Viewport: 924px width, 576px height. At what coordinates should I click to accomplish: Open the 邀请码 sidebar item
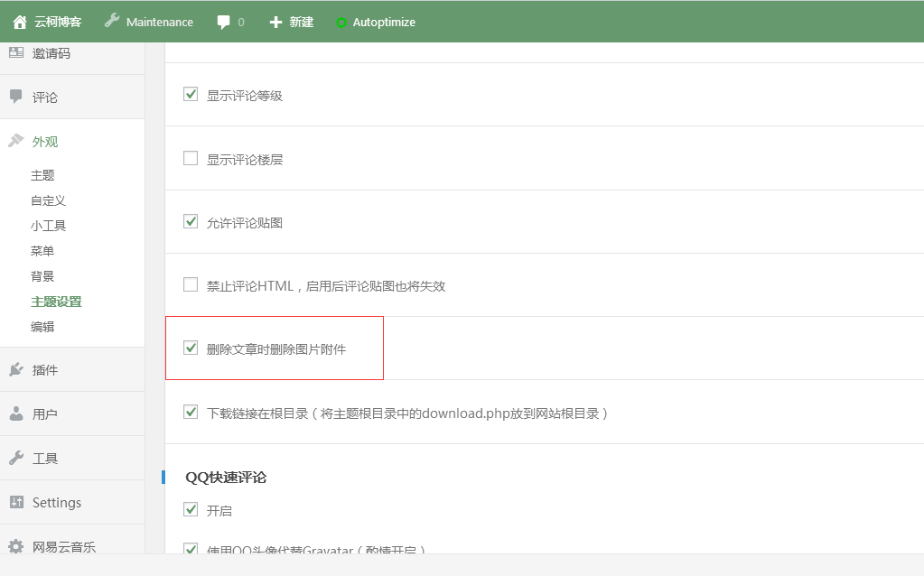point(51,53)
